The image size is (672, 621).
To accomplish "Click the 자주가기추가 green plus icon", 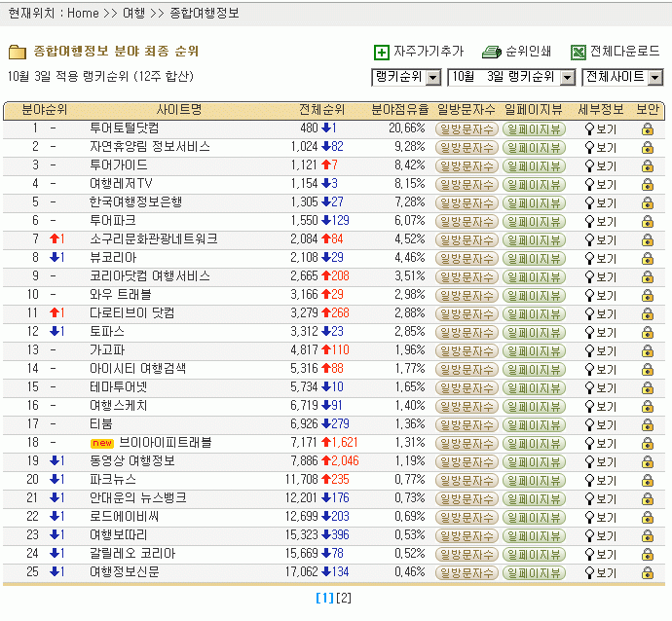I will [382, 53].
